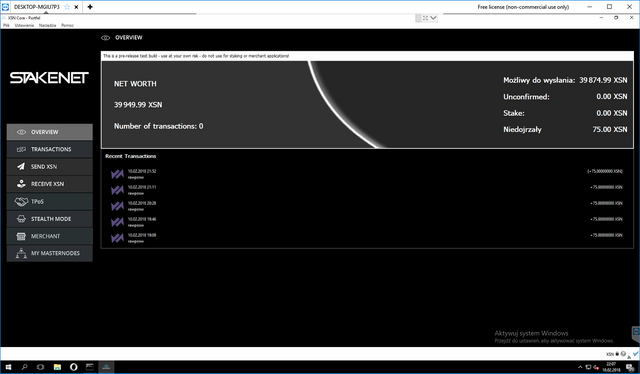This screenshot has width=640, height=374.
Task: Open the Windows notification center
Action: [630, 367]
